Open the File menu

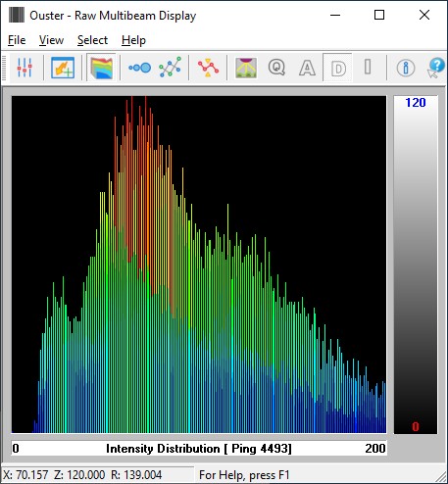[x=17, y=40]
